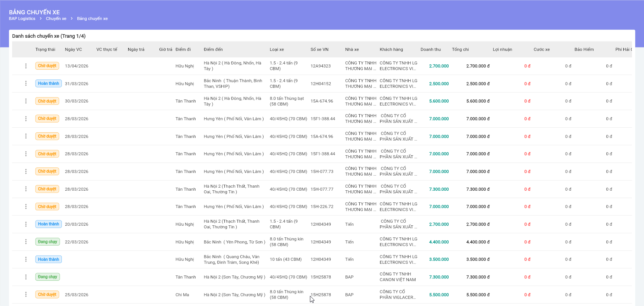This screenshot has height=306, width=644.
Task: Open row menu for the Canon Việt Nam trip
Action: point(26,277)
